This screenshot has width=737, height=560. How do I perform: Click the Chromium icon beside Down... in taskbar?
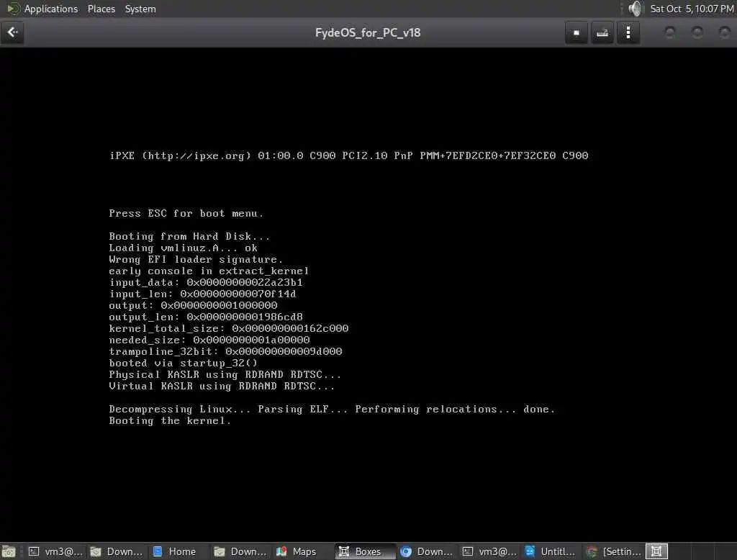click(x=406, y=551)
